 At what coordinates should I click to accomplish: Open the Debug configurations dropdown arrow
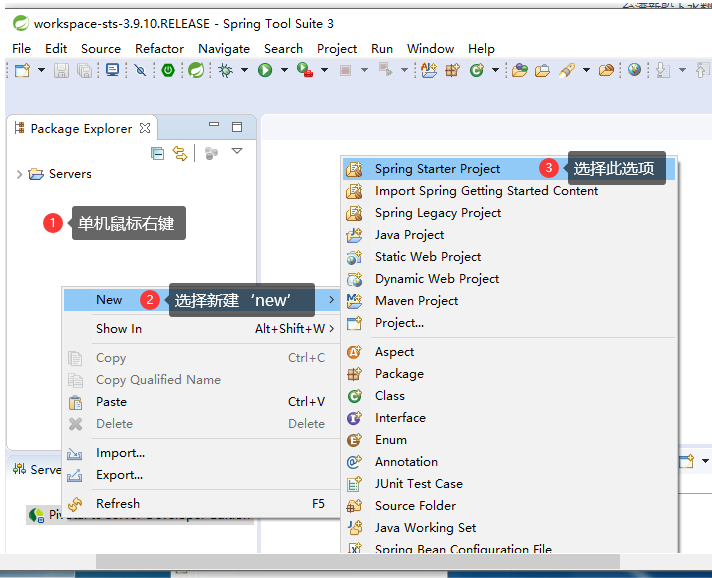pyautogui.click(x=244, y=70)
